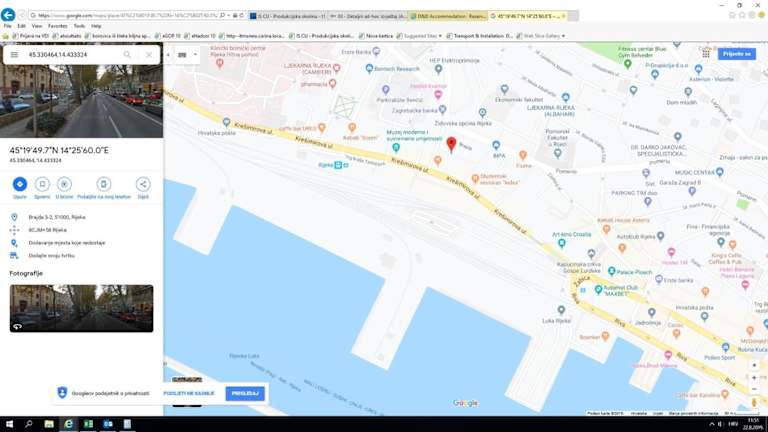Clear the search with the X icon
Viewport: 768px width, 432px height.
[149, 55]
